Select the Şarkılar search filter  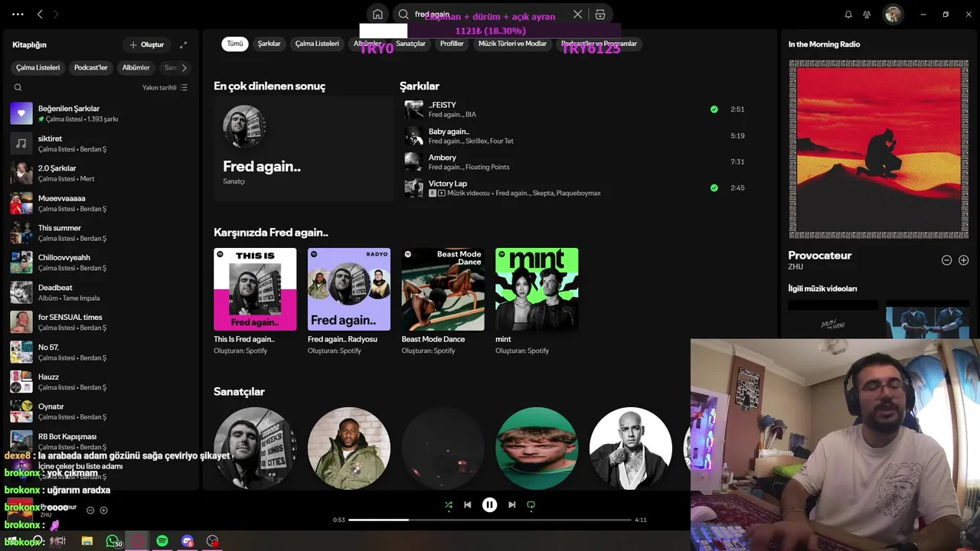point(269,44)
